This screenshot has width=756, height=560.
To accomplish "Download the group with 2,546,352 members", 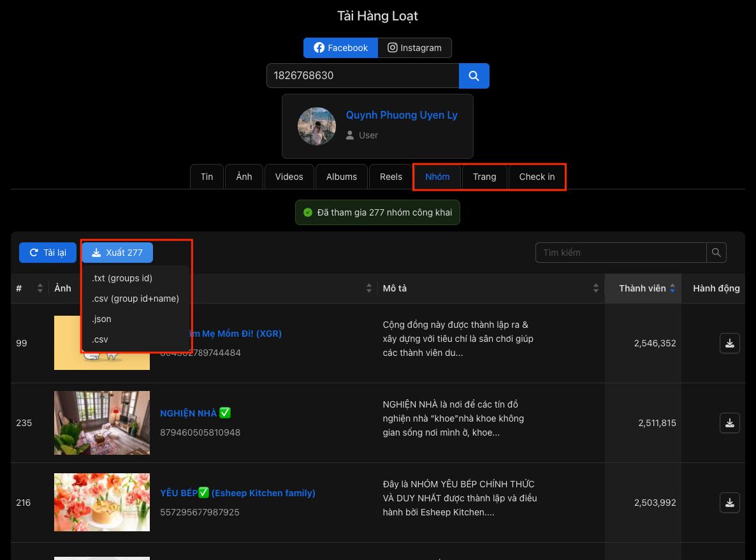I will [729, 343].
